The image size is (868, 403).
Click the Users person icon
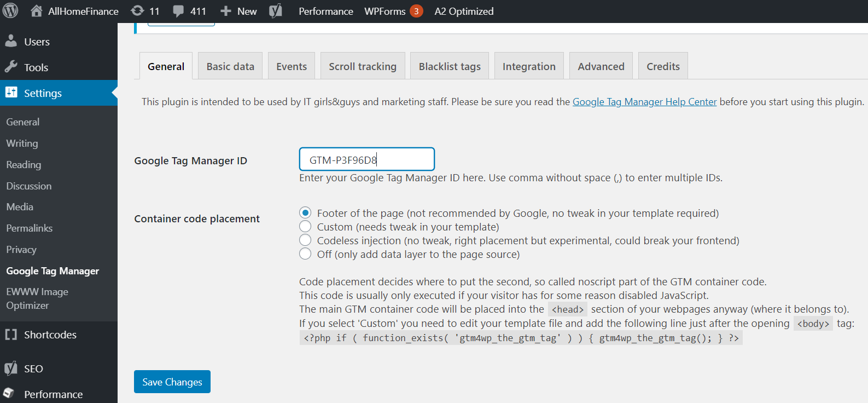11,41
